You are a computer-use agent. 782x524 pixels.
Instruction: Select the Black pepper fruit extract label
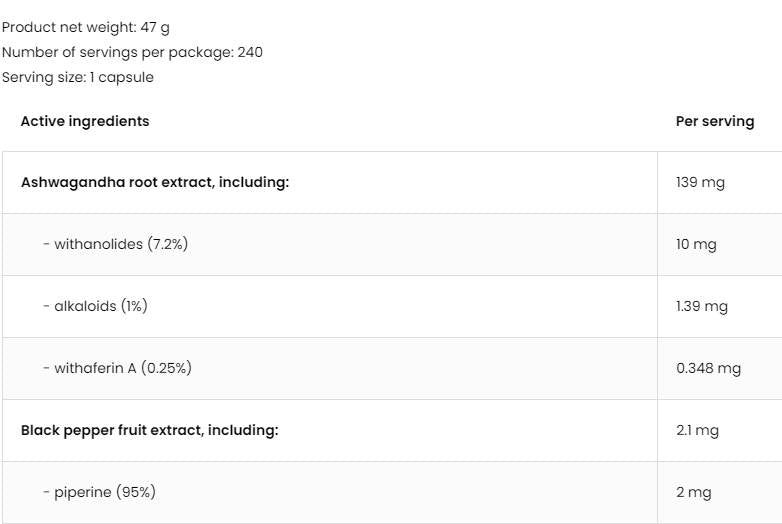[149, 430]
